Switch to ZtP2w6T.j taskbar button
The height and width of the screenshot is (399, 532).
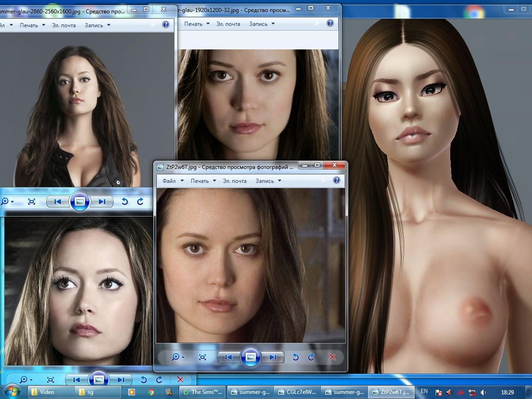391,392
